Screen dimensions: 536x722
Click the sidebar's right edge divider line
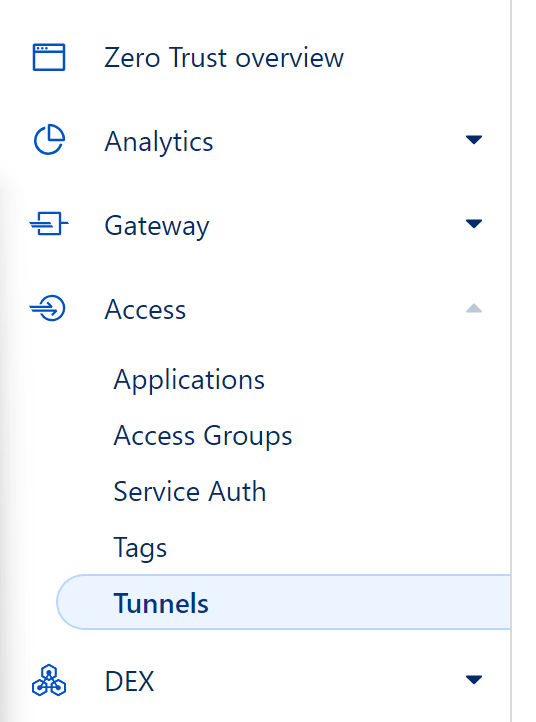511,361
